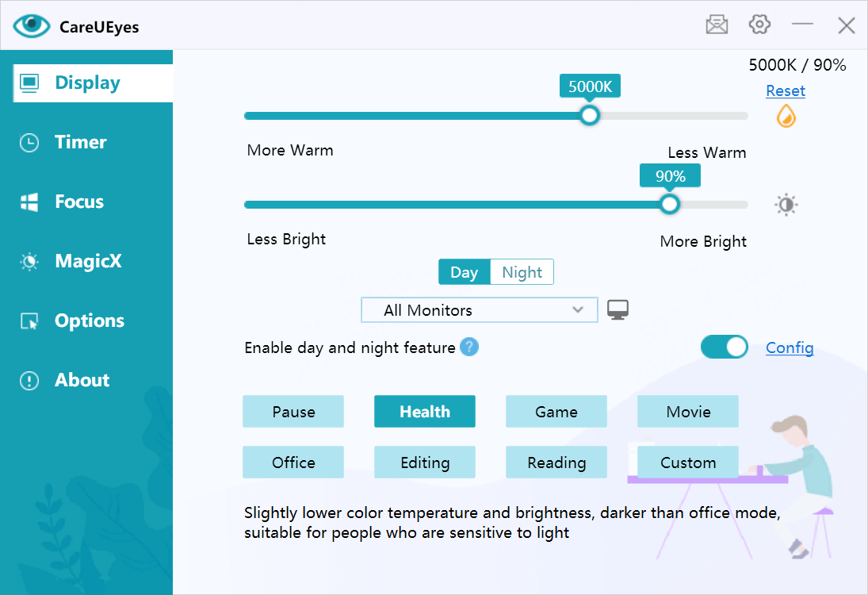Screen dimensions: 868x595
Task: Expand the All Monitors dropdown
Action: click(x=480, y=309)
